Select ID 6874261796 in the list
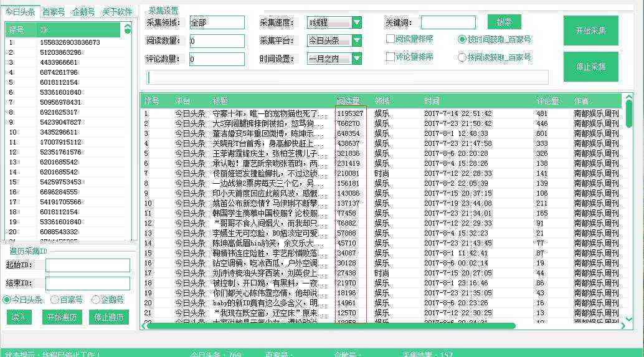644x357 pixels. 59,72
